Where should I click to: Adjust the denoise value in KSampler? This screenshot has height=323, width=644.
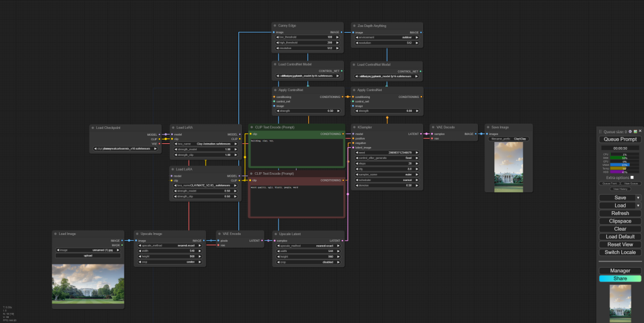point(387,185)
